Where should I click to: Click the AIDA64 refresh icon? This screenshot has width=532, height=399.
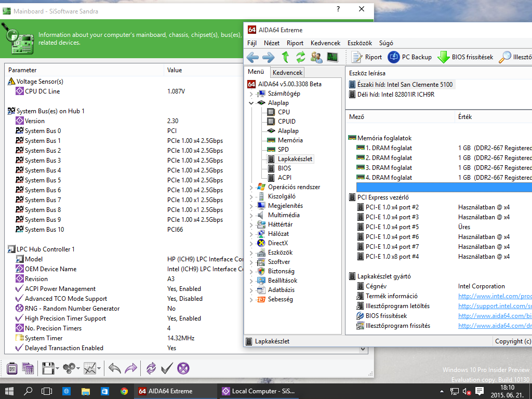point(300,57)
